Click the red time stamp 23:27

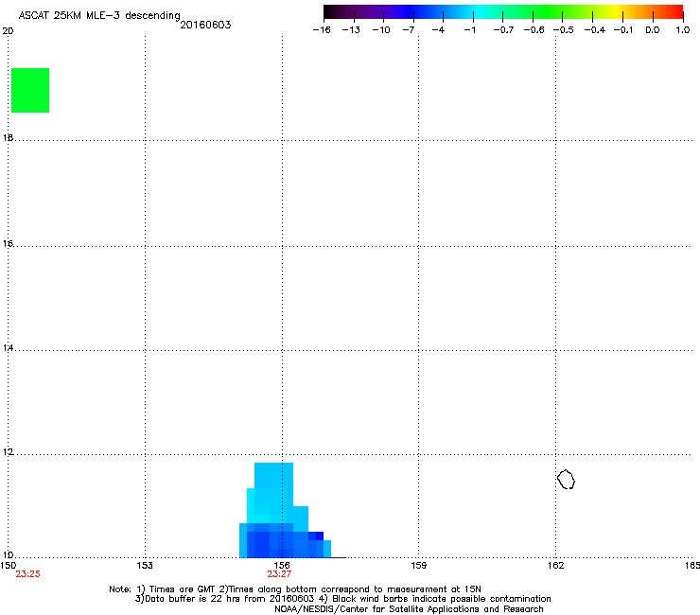point(279,574)
